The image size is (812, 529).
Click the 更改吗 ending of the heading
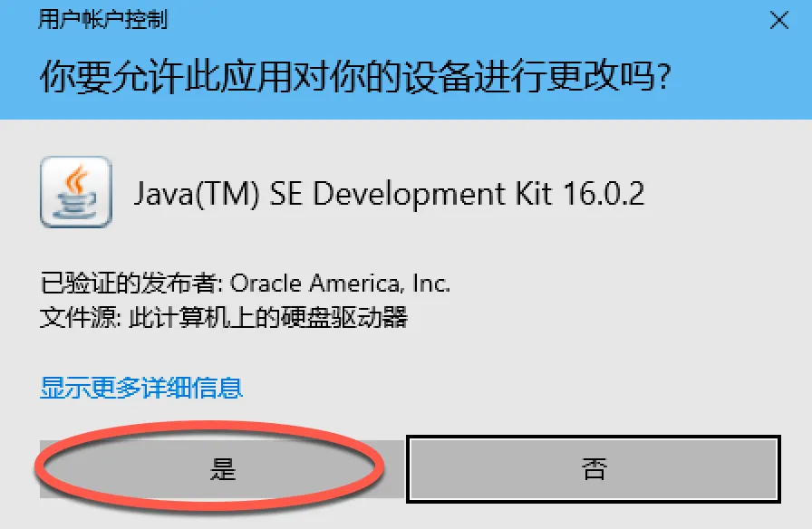[610, 77]
